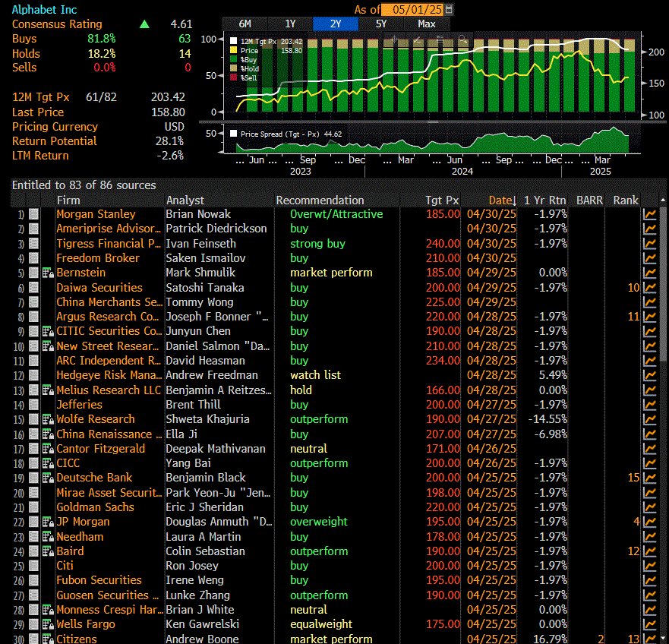Click the document icon on Goldman Sachs row
The width and height of the screenshot is (669, 644).
(x=34, y=507)
